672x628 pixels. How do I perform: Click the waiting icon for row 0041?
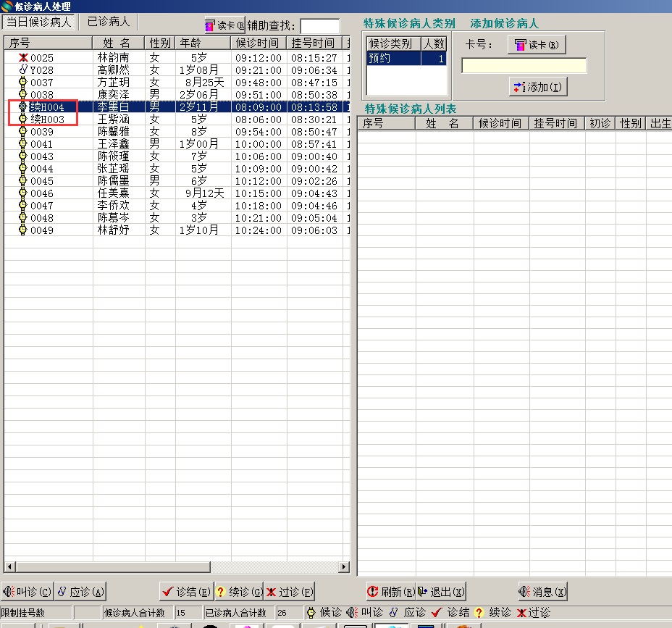pyautogui.click(x=23, y=143)
